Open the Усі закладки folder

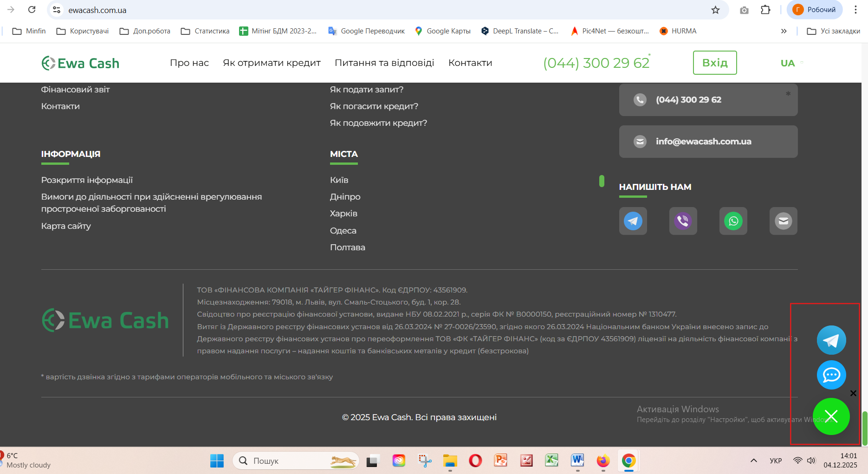pyautogui.click(x=834, y=31)
